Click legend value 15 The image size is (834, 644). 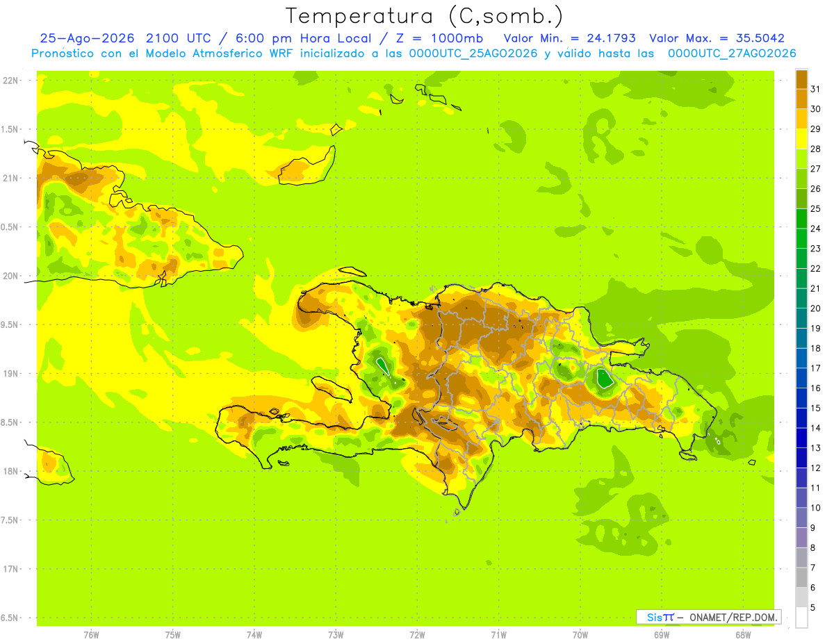(815, 408)
